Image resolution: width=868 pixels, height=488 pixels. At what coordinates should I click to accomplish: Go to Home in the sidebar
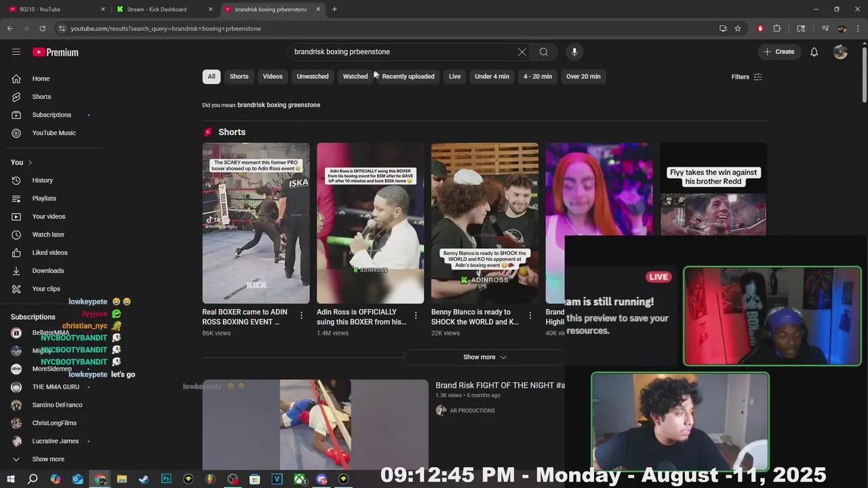click(41, 79)
